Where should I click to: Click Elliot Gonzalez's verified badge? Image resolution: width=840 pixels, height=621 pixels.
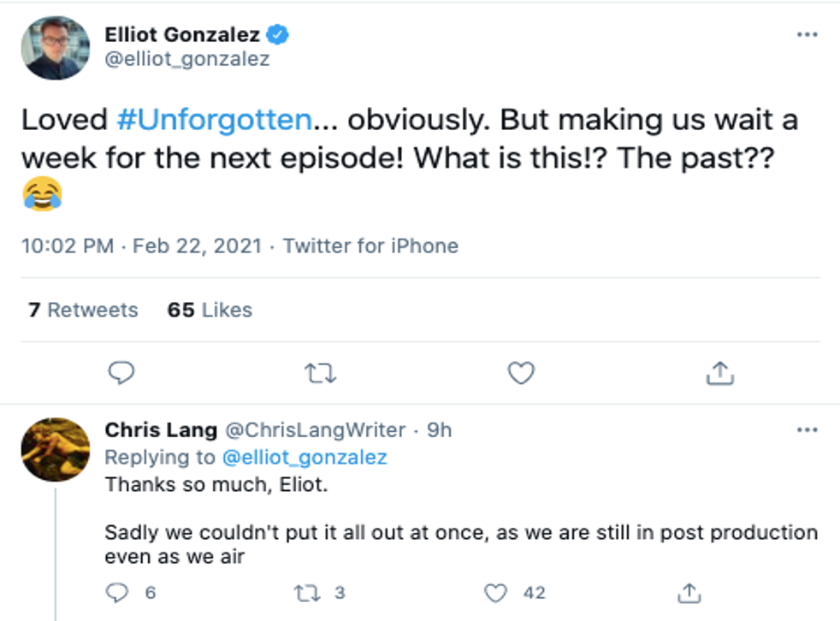click(x=279, y=35)
